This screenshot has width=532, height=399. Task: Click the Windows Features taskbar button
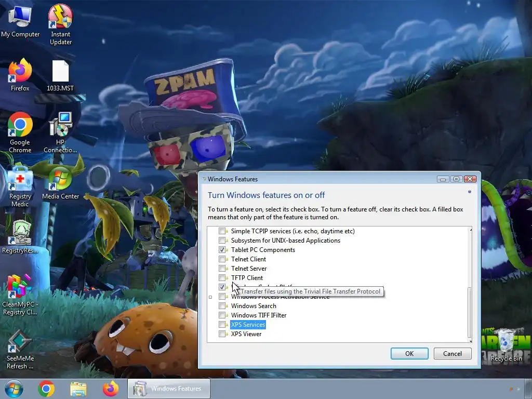click(x=169, y=389)
